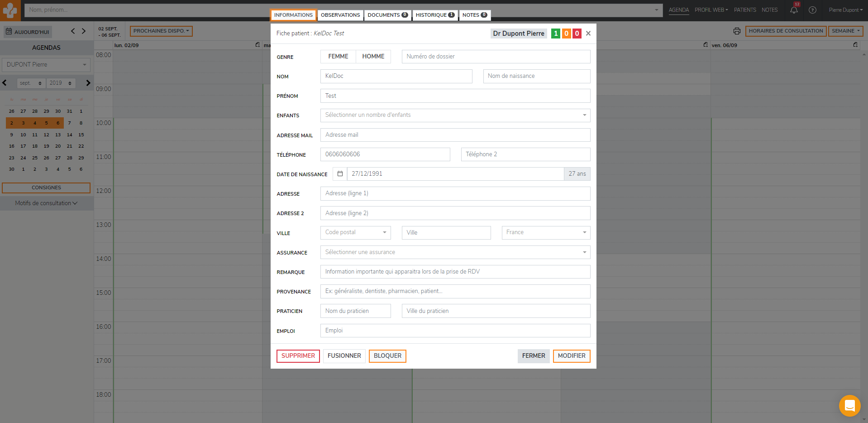Open the Enfants number dropdown
The image size is (868, 423).
click(455, 115)
